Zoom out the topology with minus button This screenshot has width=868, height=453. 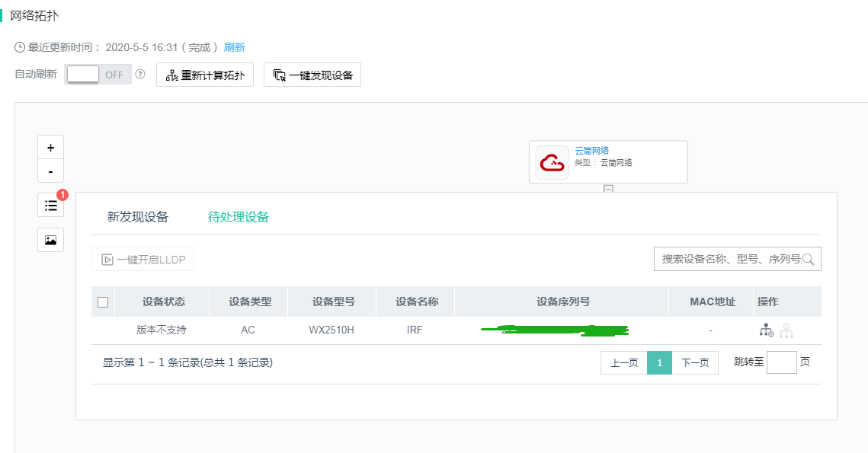(51, 171)
